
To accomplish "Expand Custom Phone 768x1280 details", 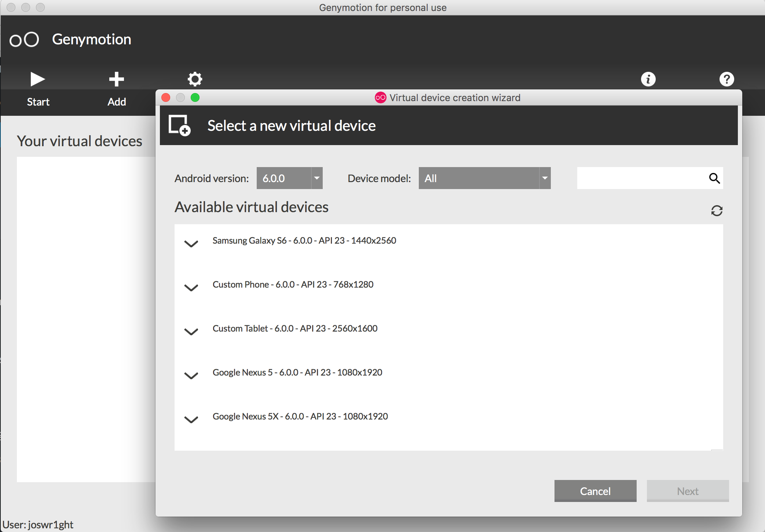I will coord(191,288).
